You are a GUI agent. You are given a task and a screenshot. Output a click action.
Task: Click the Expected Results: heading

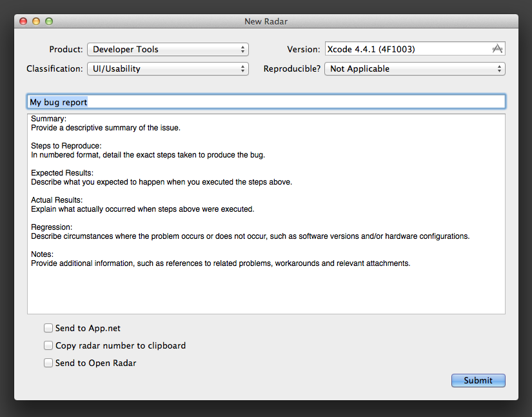click(62, 173)
